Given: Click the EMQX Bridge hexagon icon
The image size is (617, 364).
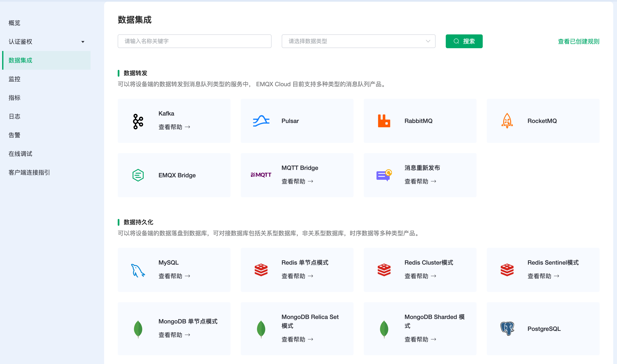Looking at the screenshot, I should point(138,175).
